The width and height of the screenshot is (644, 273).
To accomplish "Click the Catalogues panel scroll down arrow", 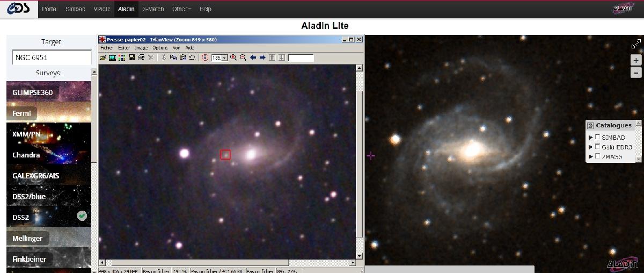I will point(639,159).
